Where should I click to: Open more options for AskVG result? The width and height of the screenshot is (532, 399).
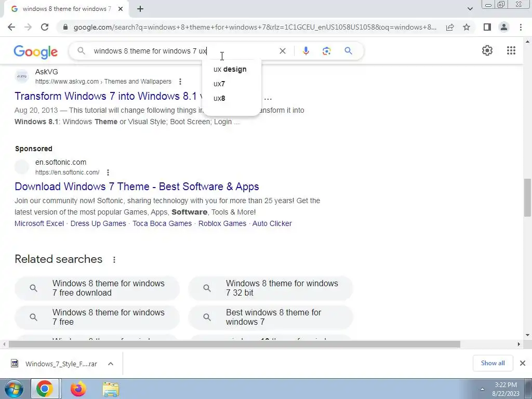180,82
